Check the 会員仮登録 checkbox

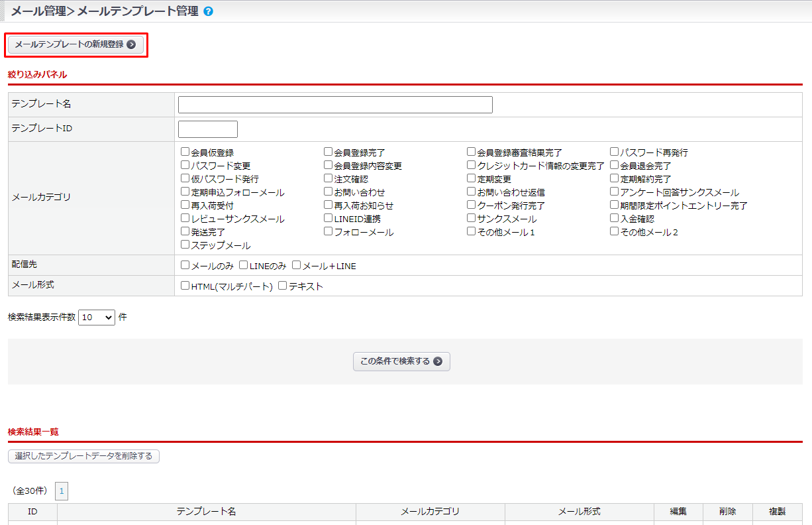pyautogui.click(x=185, y=152)
